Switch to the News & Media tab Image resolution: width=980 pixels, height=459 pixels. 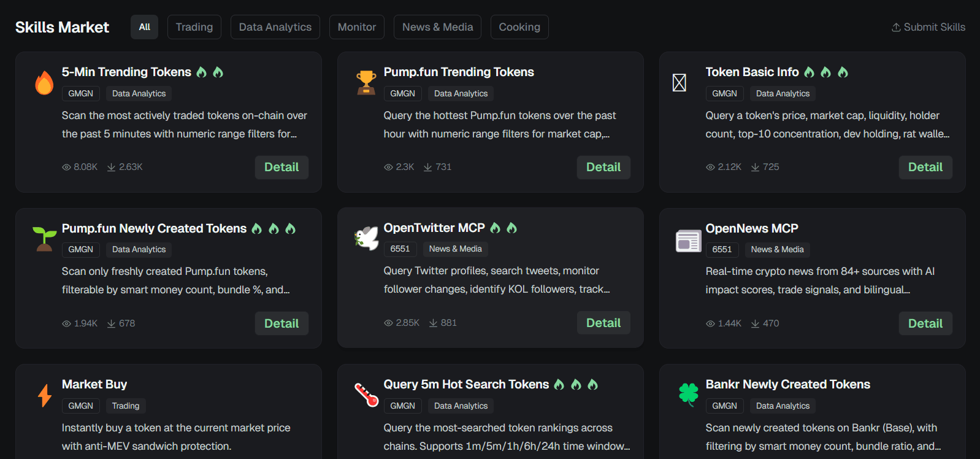(x=438, y=27)
